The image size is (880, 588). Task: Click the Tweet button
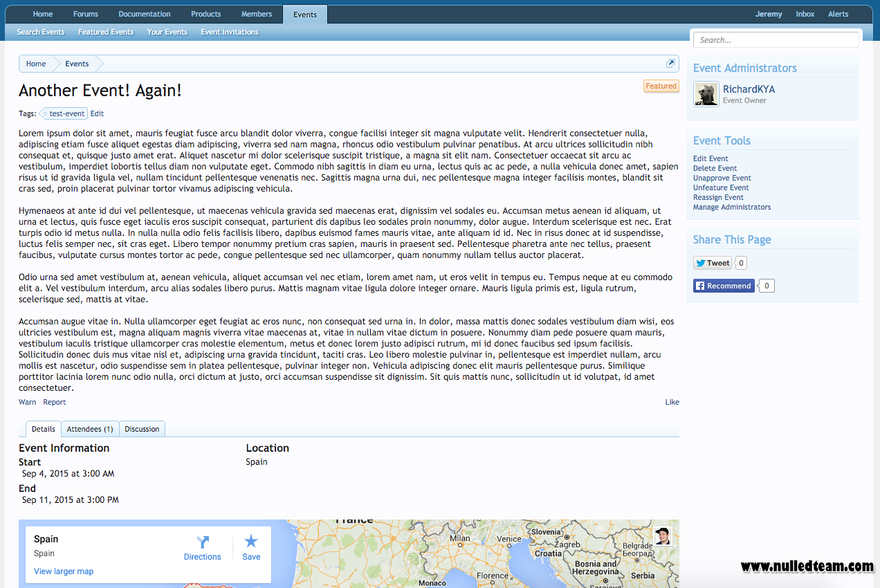click(713, 263)
